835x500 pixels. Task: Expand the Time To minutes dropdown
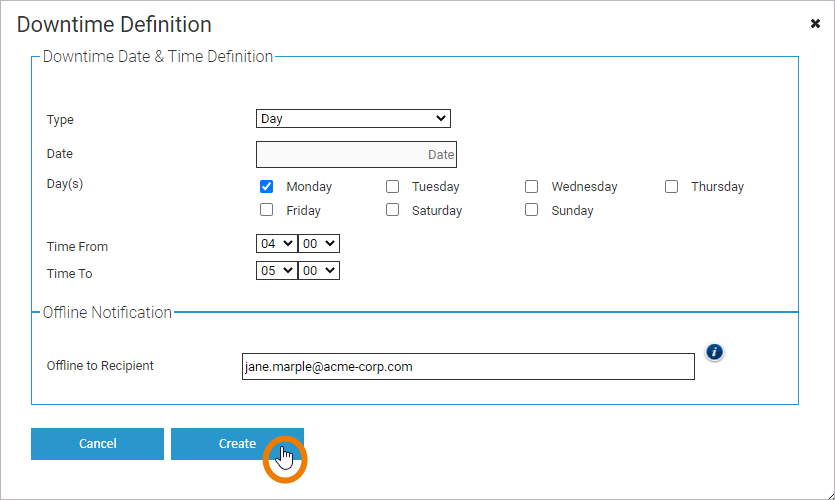tap(319, 270)
